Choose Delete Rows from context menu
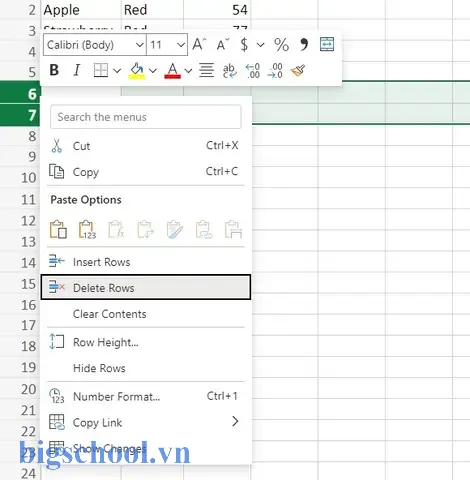 coord(146,287)
